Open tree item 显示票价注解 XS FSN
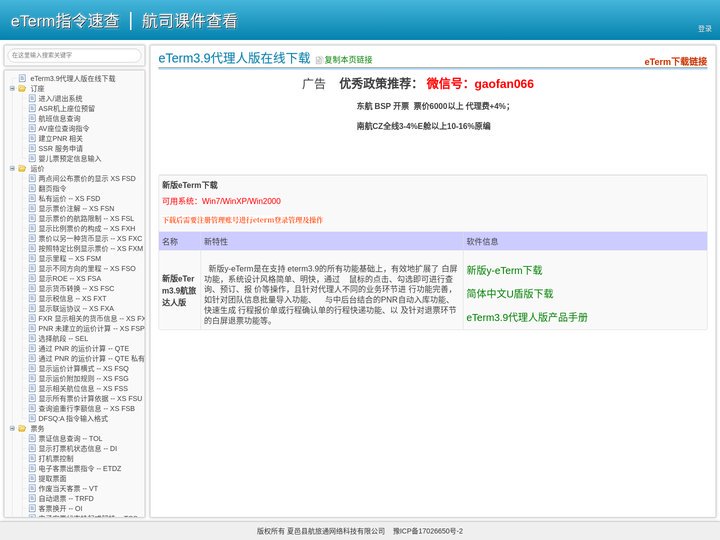720x540 pixels. 76,208
